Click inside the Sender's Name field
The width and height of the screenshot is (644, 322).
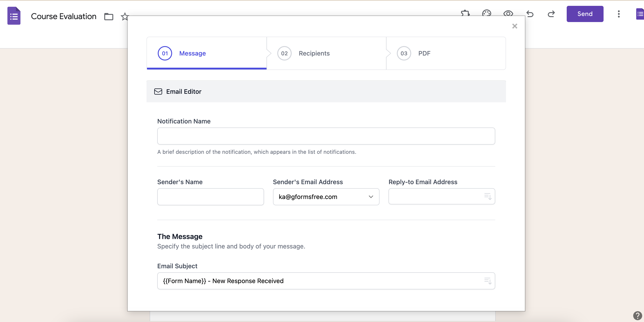(210, 197)
